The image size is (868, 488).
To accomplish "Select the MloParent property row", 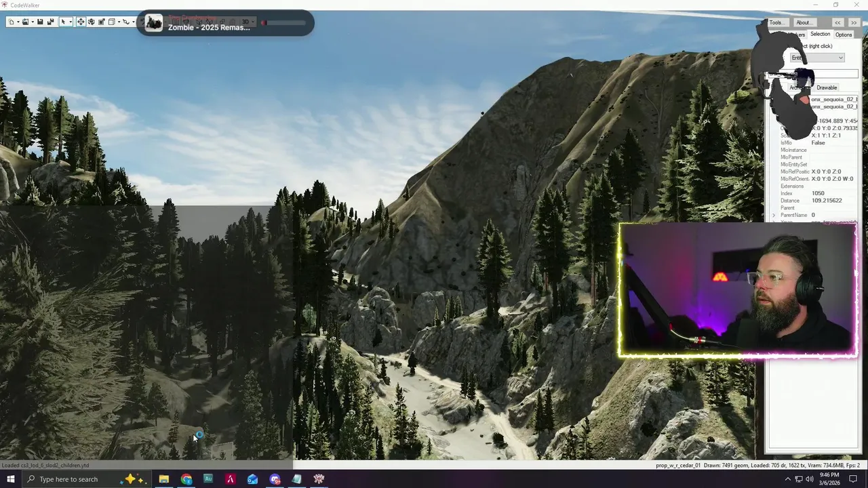I will coord(818,157).
